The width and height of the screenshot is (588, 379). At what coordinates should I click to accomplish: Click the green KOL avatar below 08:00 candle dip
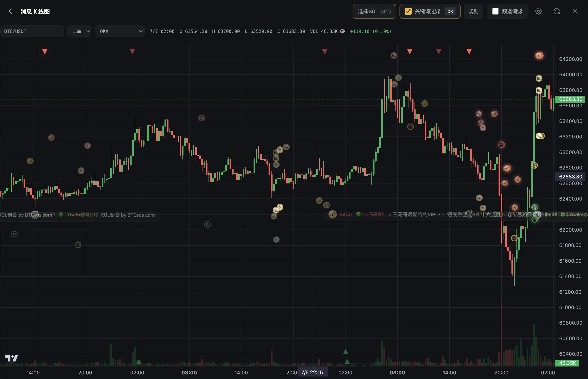coord(207,225)
